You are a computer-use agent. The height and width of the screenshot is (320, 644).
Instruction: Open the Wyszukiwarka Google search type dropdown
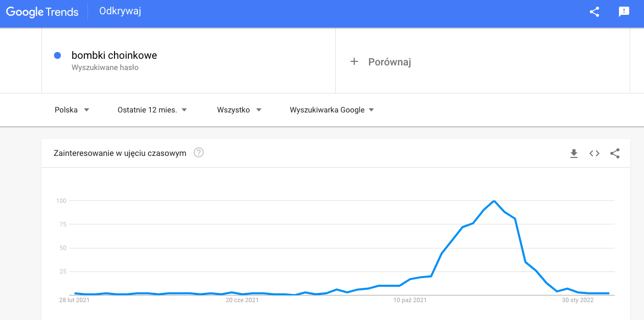(x=332, y=110)
